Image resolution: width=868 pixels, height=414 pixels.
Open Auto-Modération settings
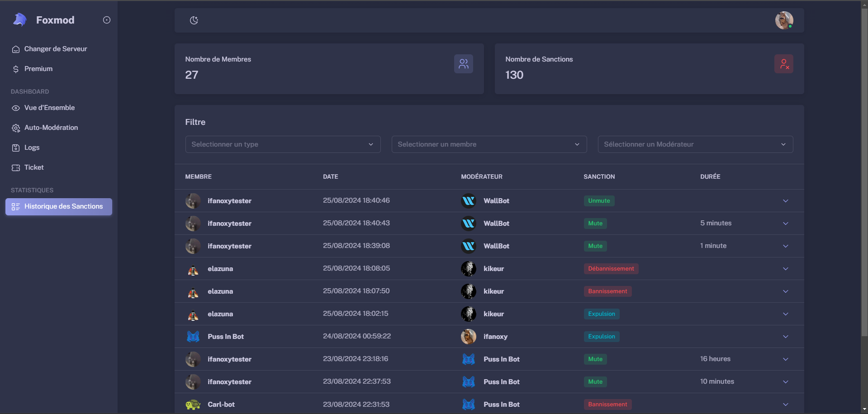coord(51,128)
